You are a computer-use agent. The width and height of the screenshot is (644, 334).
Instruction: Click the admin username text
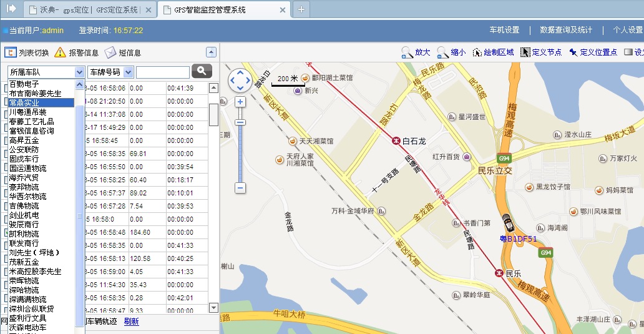[x=52, y=31]
